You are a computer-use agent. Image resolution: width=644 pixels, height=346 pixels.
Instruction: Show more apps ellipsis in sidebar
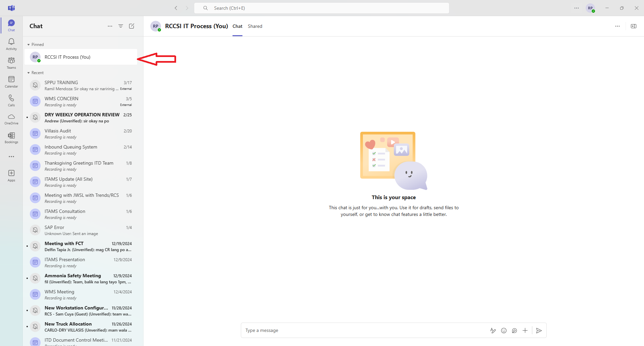(11, 157)
